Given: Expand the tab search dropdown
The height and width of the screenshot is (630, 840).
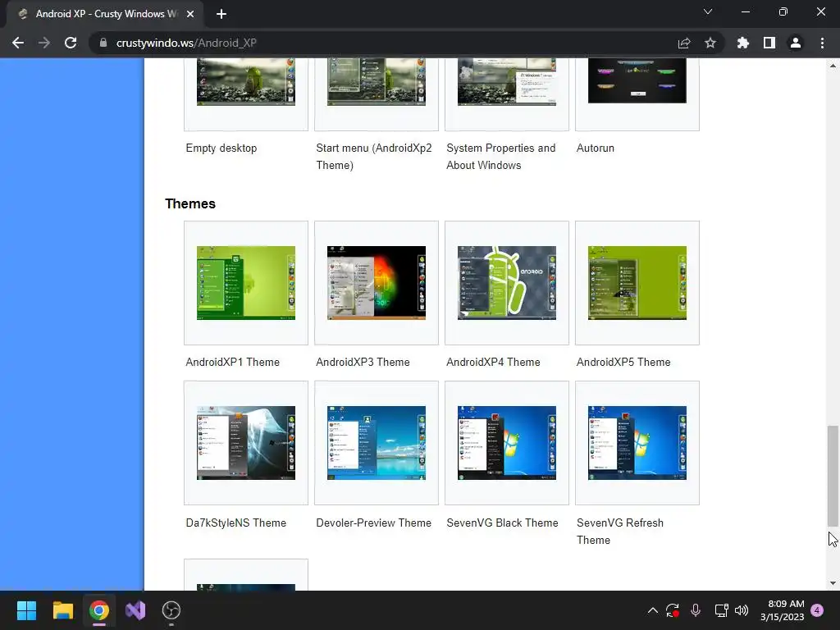Looking at the screenshot, I should (708, 11).
